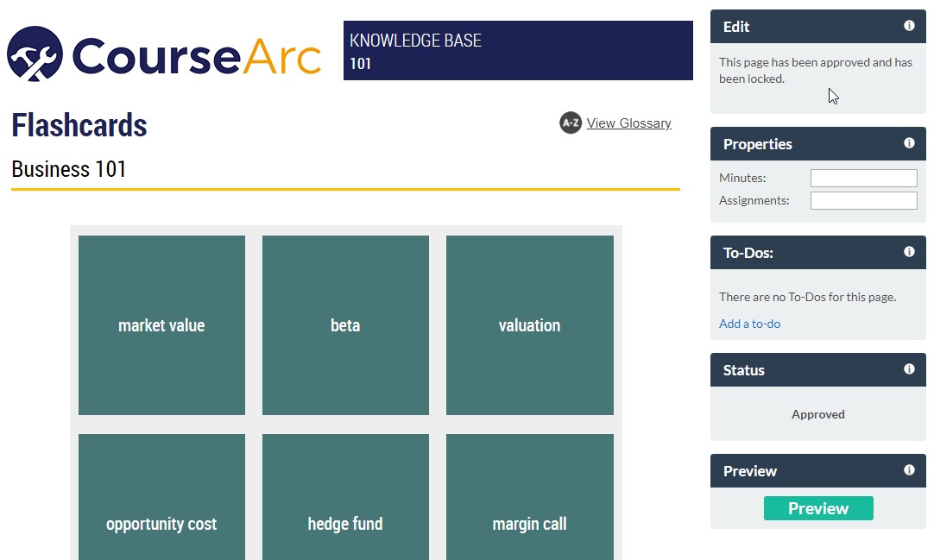934x560 pixels.
Task: Click the CourseArc wrench logo icon
Action: click(35, 53)
